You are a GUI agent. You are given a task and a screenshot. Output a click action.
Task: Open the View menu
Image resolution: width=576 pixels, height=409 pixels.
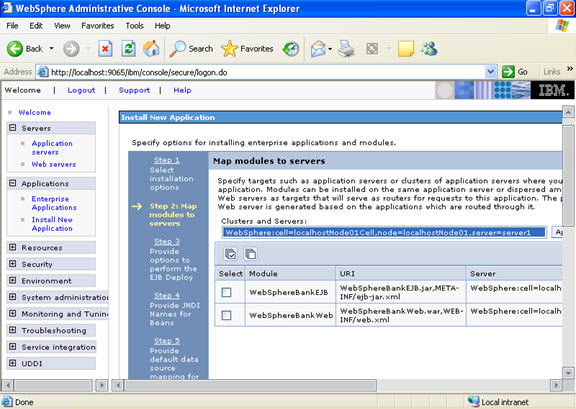(x=62, y=26)
